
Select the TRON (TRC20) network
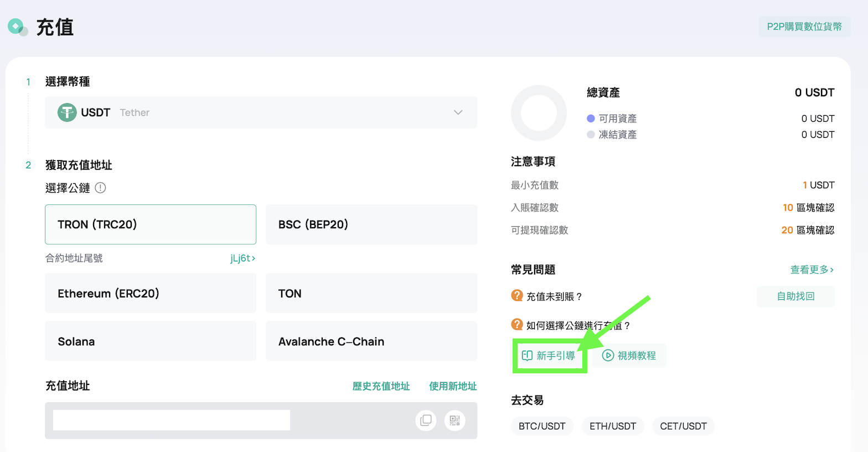[x=151, y=224]
